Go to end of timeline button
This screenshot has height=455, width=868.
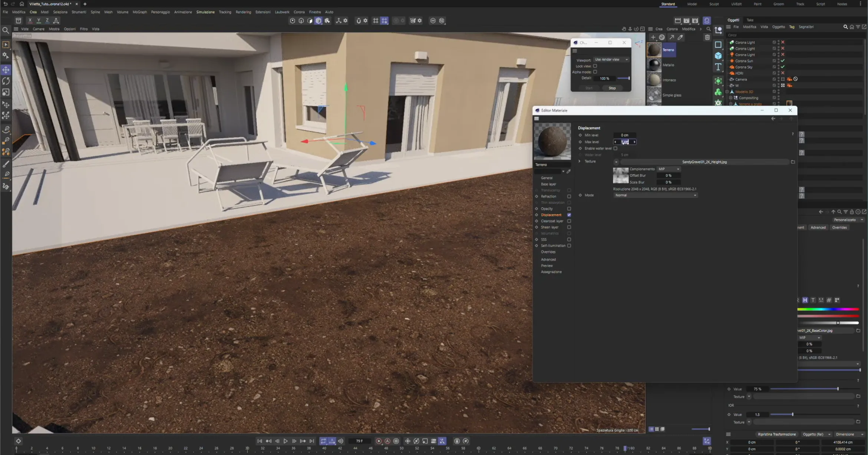312,441
